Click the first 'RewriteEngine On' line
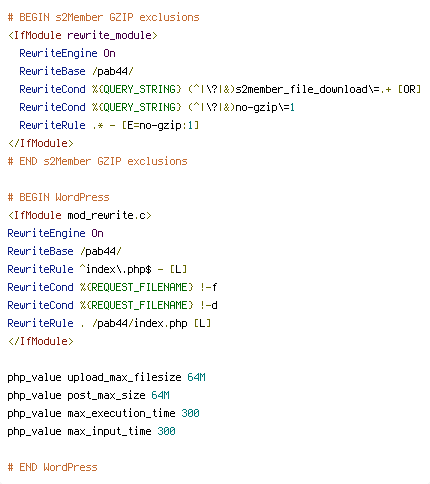This screenshot has height=484, width=430. (x=67, y=53)
